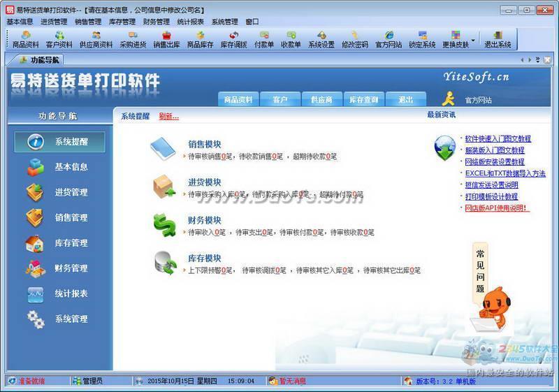
Task: Open 系统设置 toolbar icon
Action: [321, 39]
